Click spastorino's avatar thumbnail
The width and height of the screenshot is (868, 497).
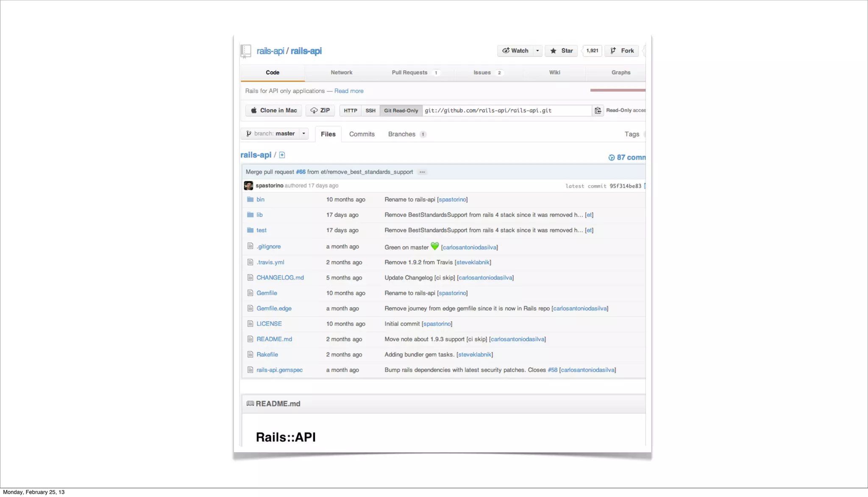[x=248, y=186]
